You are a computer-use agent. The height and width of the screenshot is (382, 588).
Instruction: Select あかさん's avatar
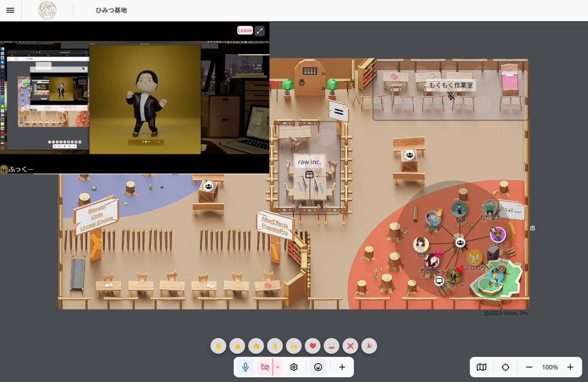[x=432, y=260]
